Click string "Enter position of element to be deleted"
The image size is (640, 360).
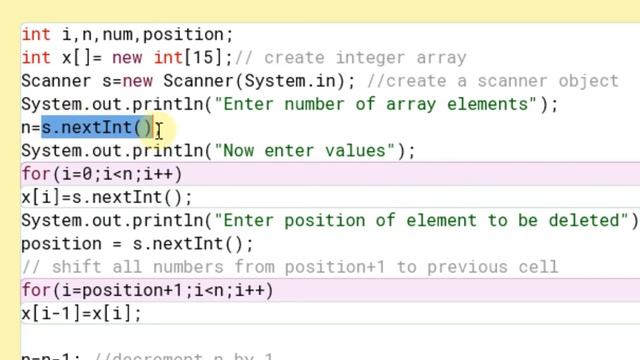click(421, 221)
